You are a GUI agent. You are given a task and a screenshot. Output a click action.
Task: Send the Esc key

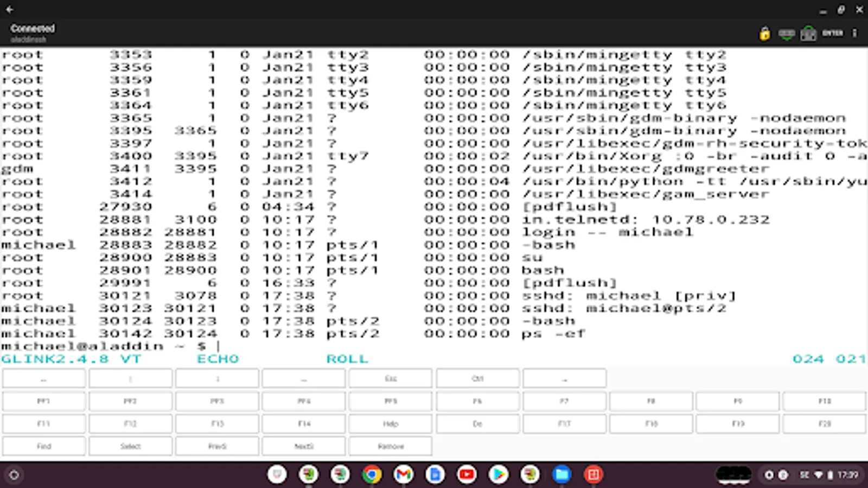tap(391, 378)
